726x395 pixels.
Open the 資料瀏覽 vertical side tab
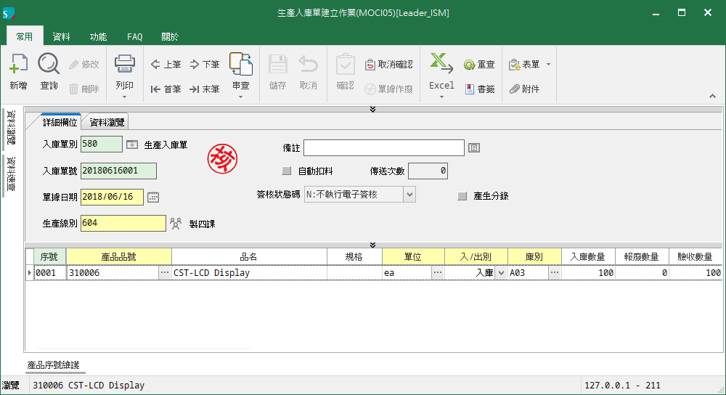11,128
